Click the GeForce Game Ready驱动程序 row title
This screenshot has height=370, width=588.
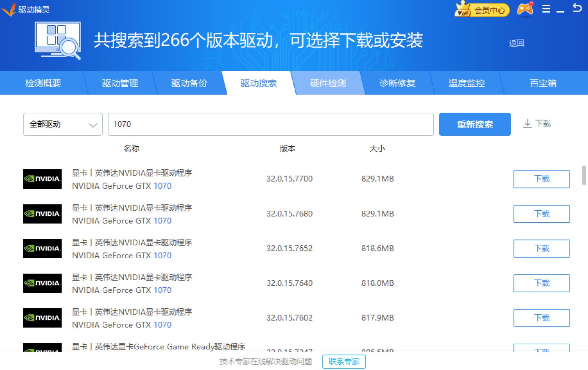pyautogui.click(x=159, y=347)
